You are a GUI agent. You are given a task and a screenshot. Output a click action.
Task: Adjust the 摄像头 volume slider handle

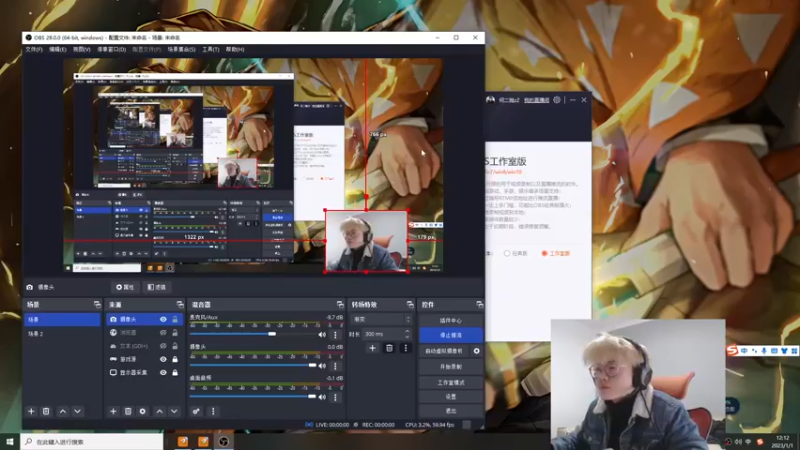click(312, 365)
